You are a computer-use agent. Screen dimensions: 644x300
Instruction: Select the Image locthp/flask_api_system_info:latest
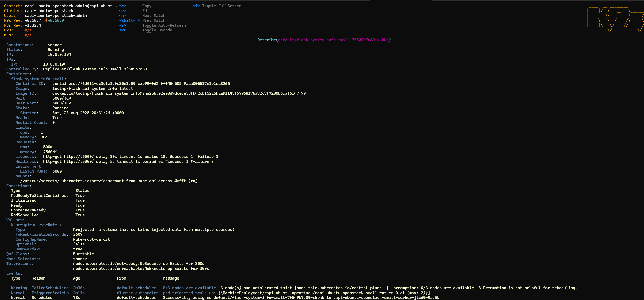93,88
